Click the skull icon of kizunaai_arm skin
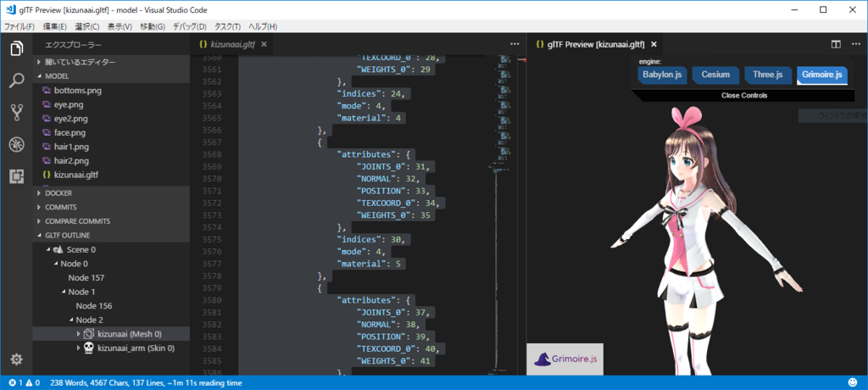868x390 pixels. (88, 348)
